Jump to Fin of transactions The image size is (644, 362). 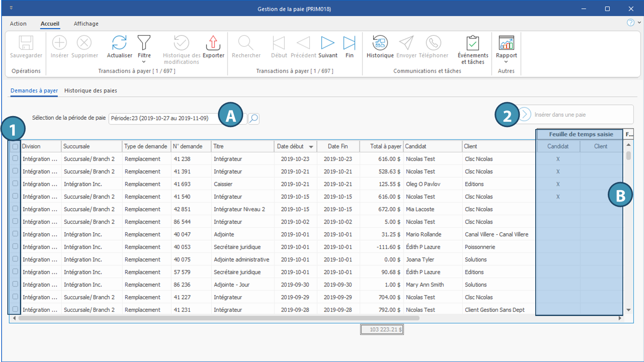[349, 43]
